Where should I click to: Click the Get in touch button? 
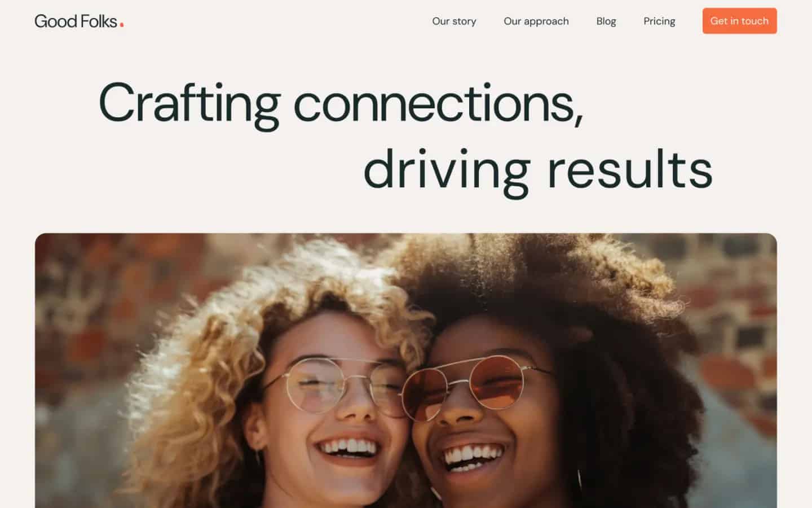[739, 21]
